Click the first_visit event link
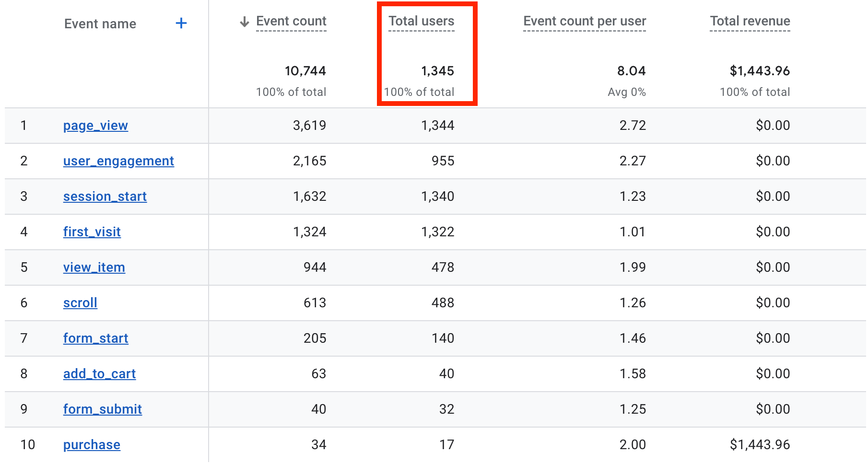This screenshot has height=464, width=868. coord(92,232)
